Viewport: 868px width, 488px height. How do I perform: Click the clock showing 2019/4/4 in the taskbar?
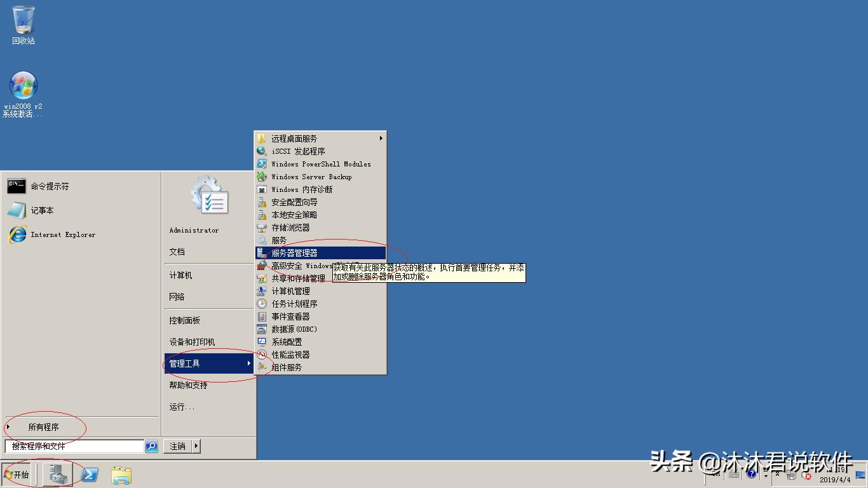point(837,478)
